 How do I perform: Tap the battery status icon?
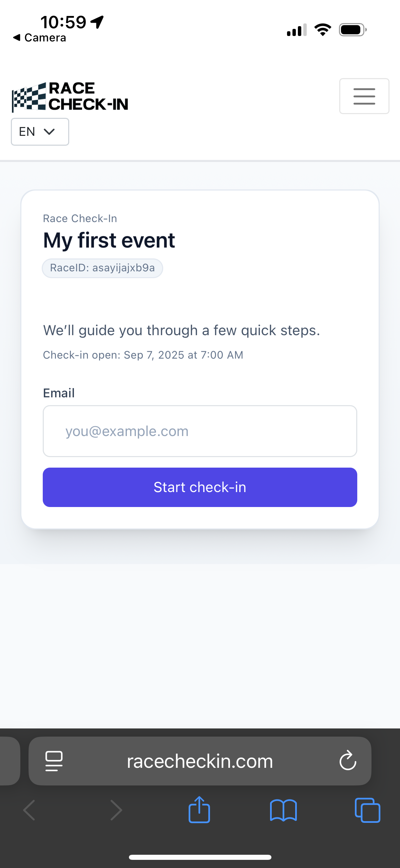pyautogui.click(x=353, y=30)
